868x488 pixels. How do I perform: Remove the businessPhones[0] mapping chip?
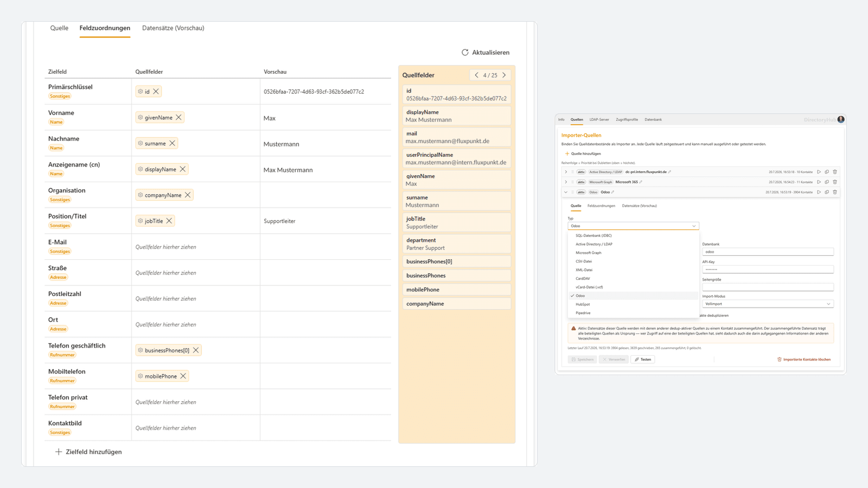(196, 350)
